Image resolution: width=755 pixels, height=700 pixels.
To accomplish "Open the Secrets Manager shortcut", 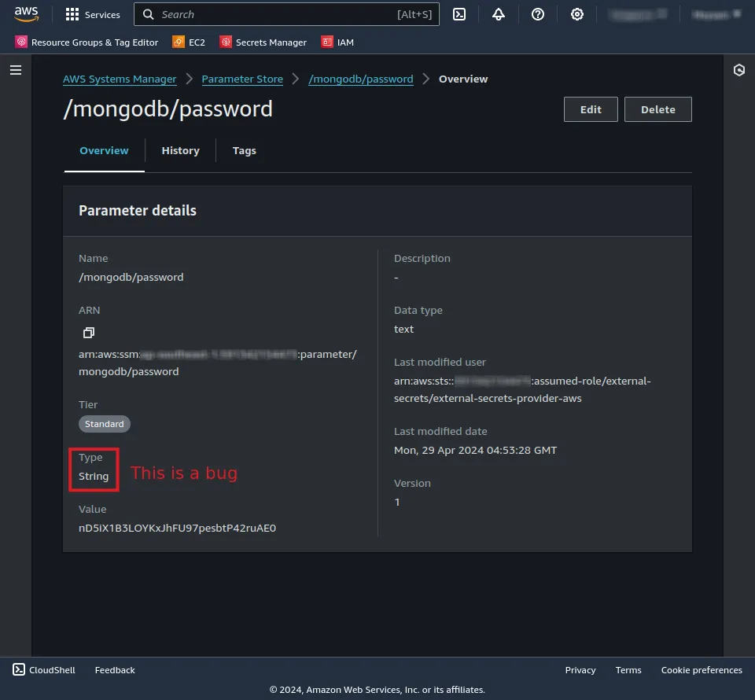I will tap(263, 42).
